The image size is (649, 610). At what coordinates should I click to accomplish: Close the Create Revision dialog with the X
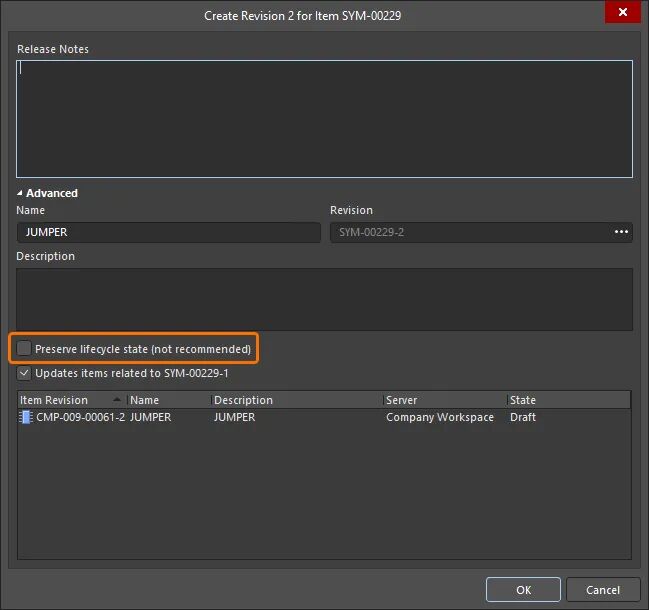coord(623,13)
